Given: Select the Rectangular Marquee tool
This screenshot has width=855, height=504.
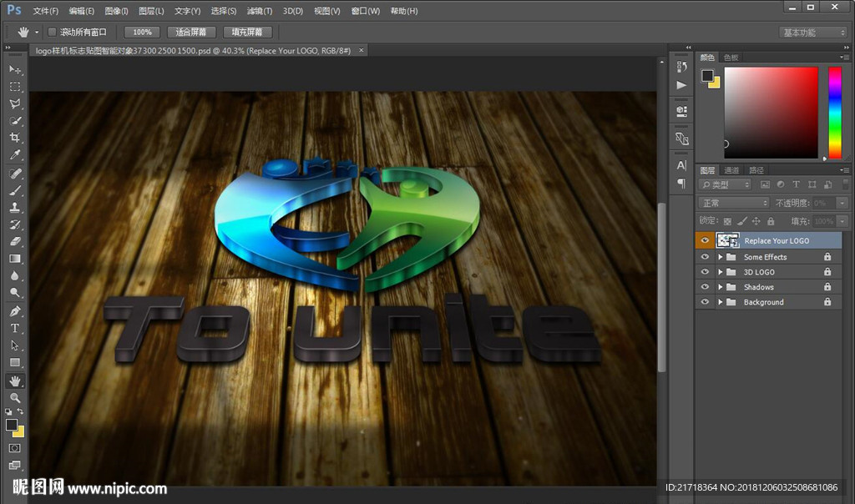Looking at the screenshot, I should [15, 87].
